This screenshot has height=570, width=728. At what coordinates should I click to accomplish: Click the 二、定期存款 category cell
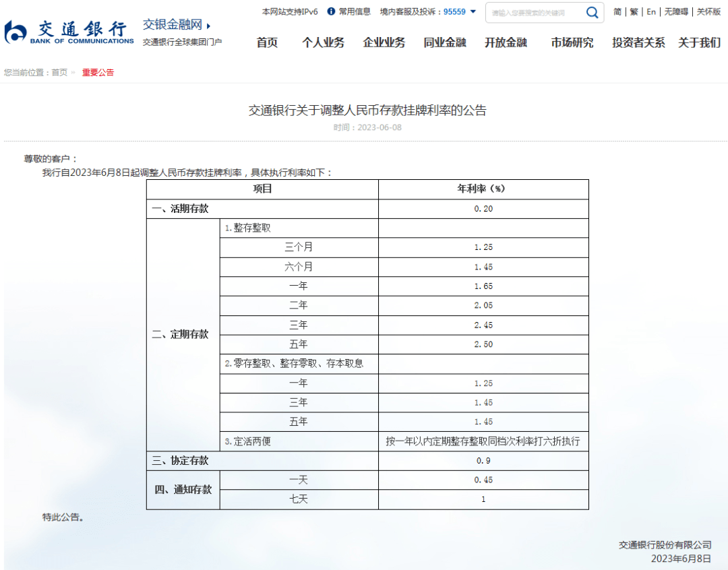click(x=183, y=334)
